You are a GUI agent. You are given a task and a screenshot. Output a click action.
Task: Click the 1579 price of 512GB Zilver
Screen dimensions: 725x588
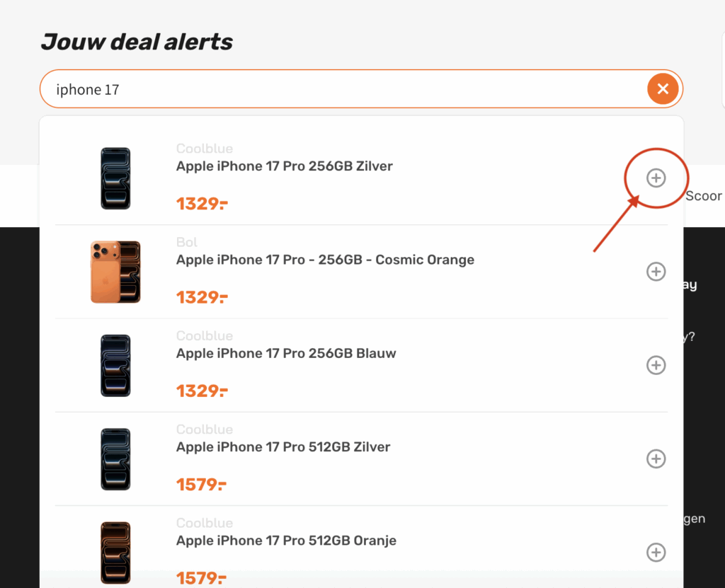coord(201,485)
